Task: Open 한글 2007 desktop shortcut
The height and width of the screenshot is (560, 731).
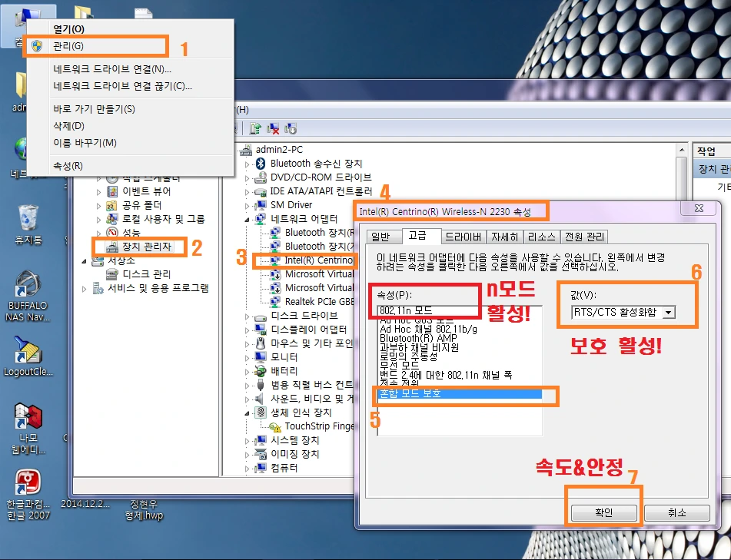Action: (28, 495)
